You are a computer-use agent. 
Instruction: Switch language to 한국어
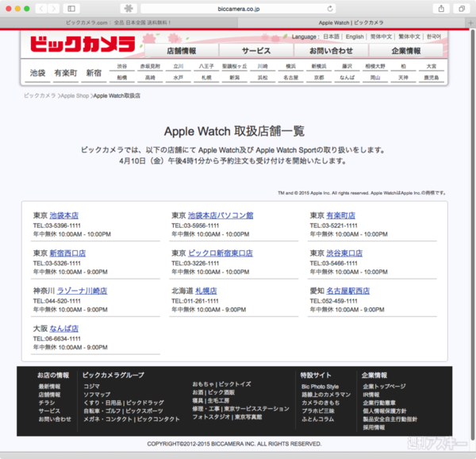click(434, 37)
